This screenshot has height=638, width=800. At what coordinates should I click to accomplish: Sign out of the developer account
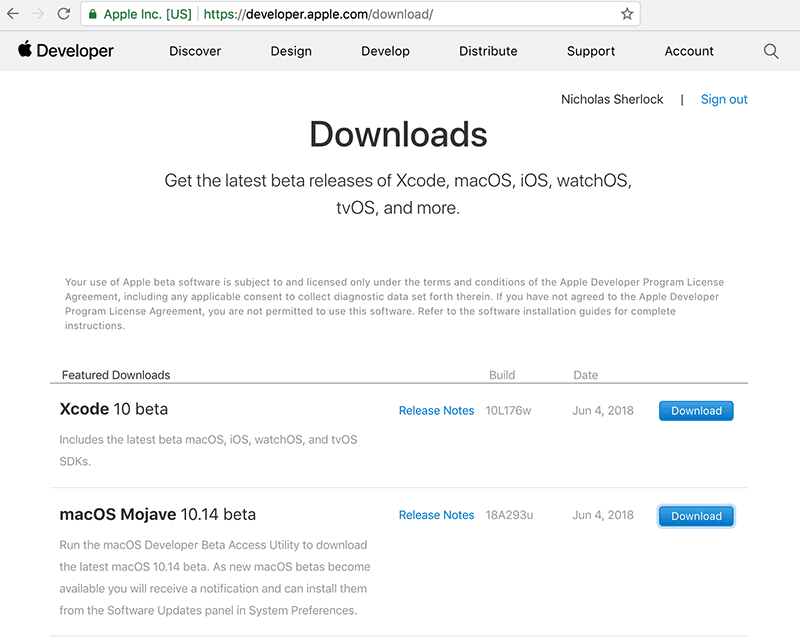coord(724,99)
